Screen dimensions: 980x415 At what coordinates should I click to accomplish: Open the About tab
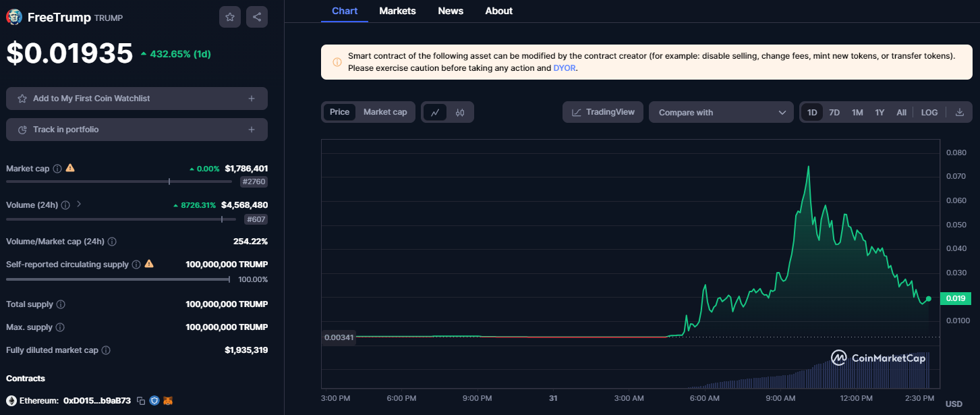tap(498, 11)
